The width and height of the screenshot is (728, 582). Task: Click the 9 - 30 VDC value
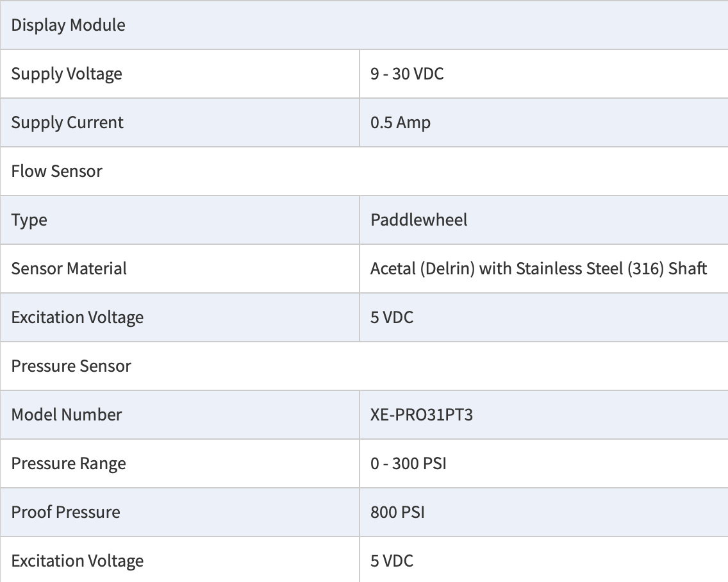point(407,74)
